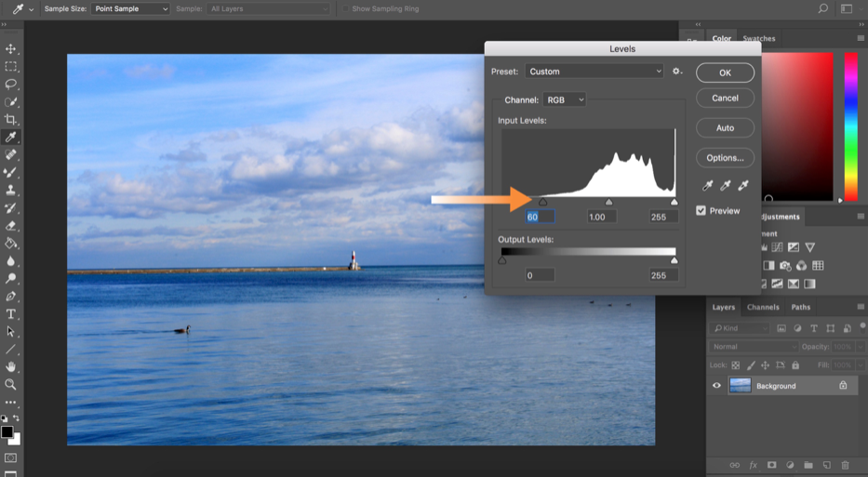Image resolution: width=868 pixels, height=477 pixels.
Task: Click the new adjustment layer icon
Action: click(790, 466)
